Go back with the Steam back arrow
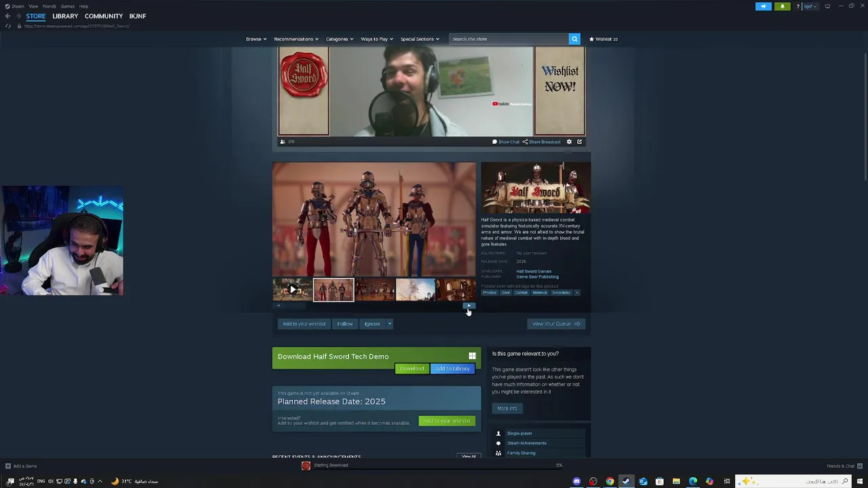 click(x=7, y=16)
